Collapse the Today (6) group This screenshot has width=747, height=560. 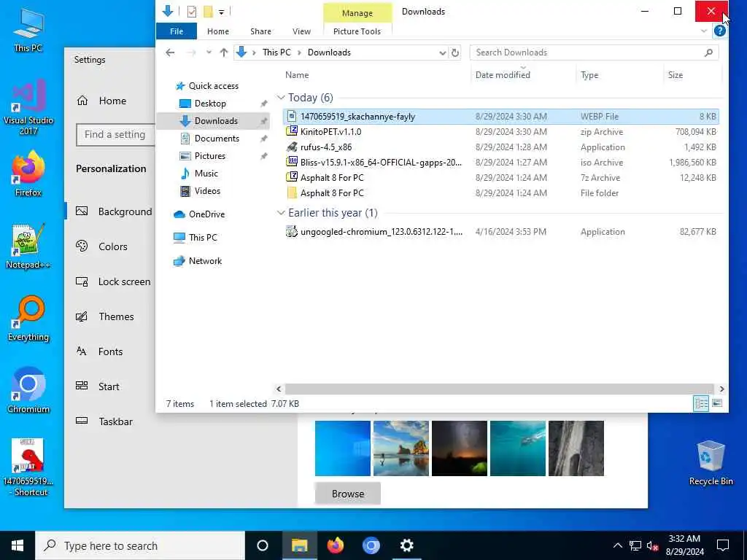pos(281,98)
